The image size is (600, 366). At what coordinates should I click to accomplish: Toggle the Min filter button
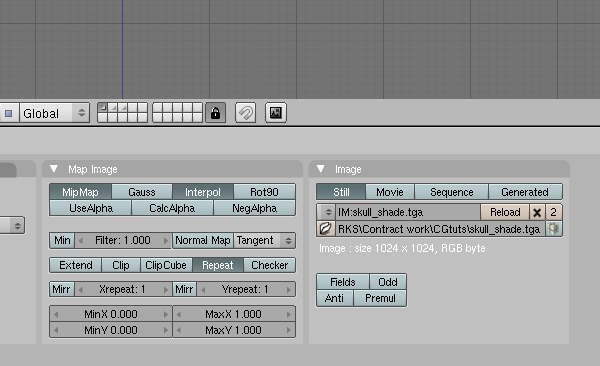pos(62,240)
